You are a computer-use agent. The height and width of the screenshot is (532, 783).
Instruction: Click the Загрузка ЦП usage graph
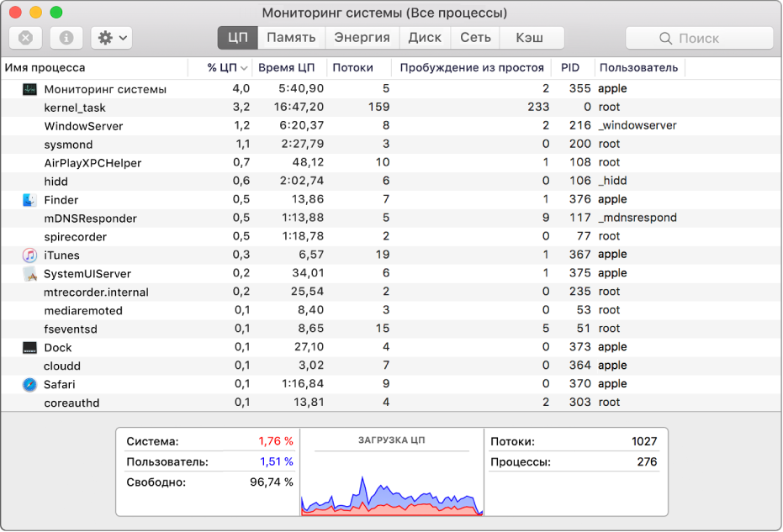pyautogui.click(x=392, y=494)
